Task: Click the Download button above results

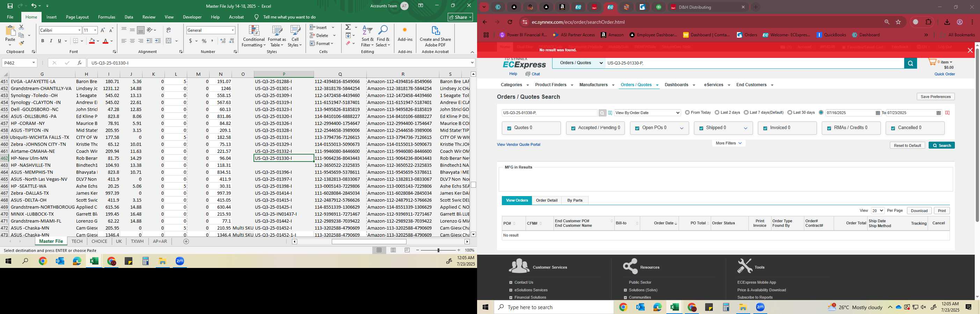Action: [x=919, y=211]
